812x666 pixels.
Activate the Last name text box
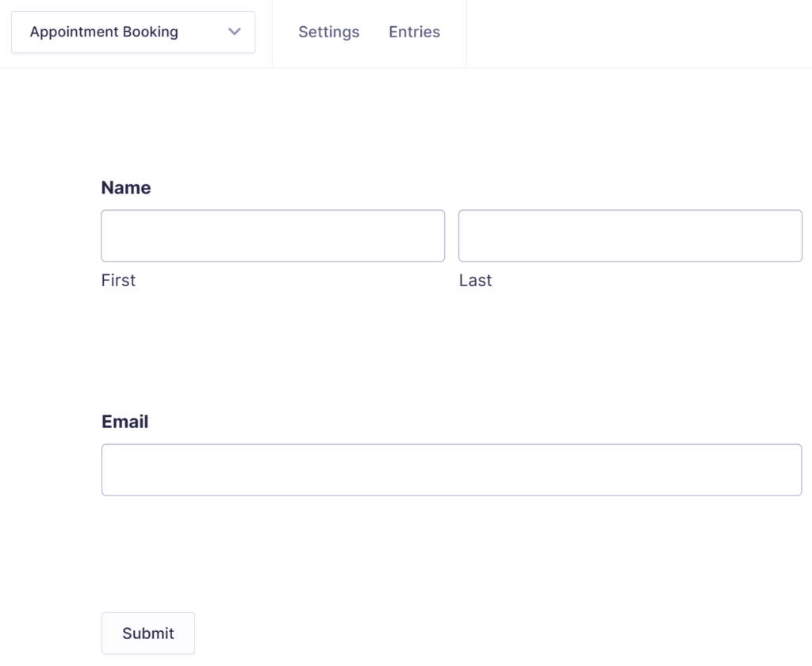[x=630, y=235]
